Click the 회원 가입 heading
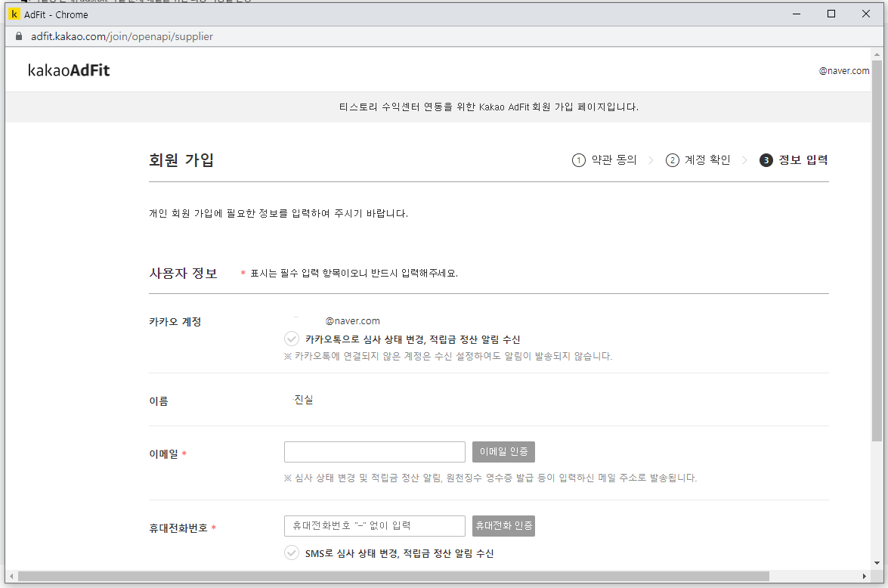This screenshot has width=888, height=588. coord(181,159)
